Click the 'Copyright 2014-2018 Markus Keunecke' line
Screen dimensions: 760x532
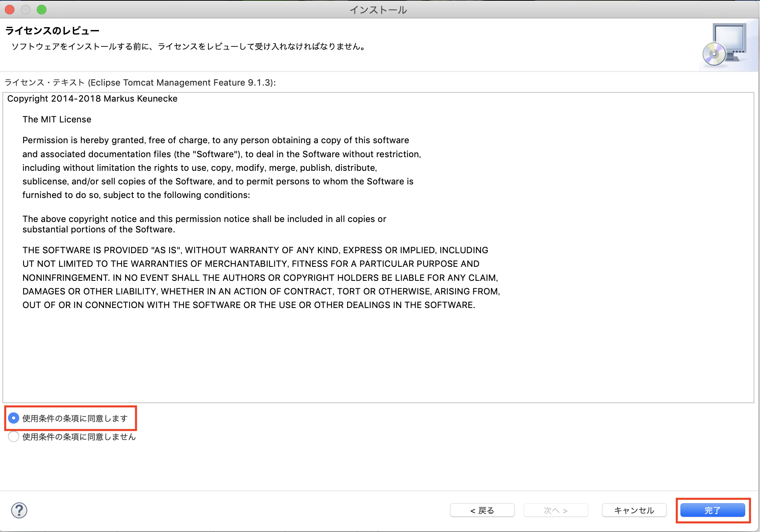[92, 99]
